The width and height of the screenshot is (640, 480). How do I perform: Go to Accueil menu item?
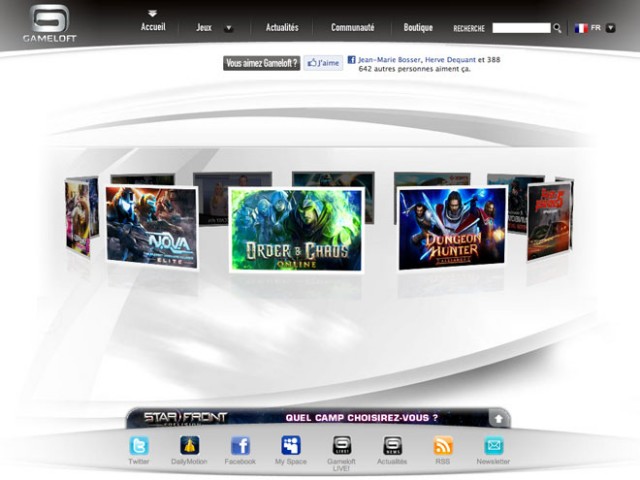[153, 27]
